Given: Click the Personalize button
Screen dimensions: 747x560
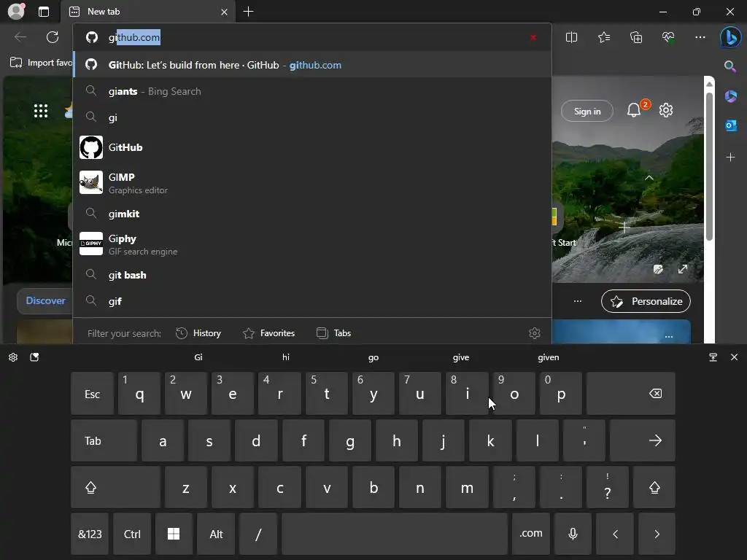Looking at the screenshot, I should coord(646,301).
